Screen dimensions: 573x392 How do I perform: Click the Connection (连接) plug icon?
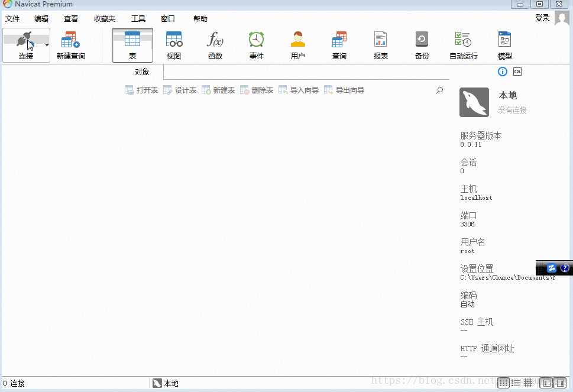click(x=25, y=40)
